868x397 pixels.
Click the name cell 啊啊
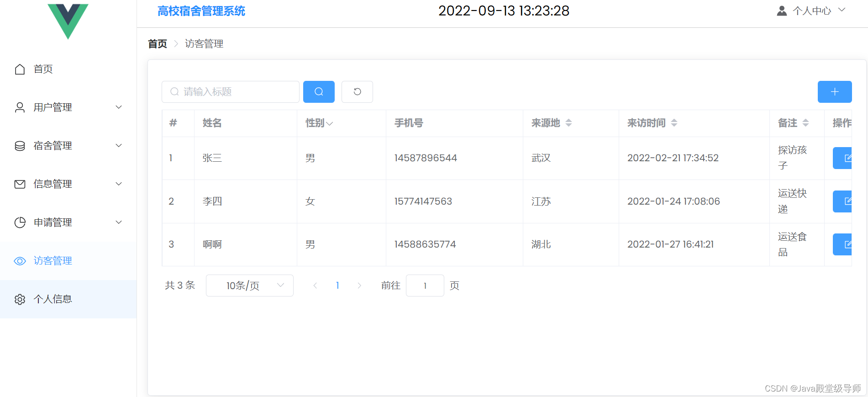(212, 244)
